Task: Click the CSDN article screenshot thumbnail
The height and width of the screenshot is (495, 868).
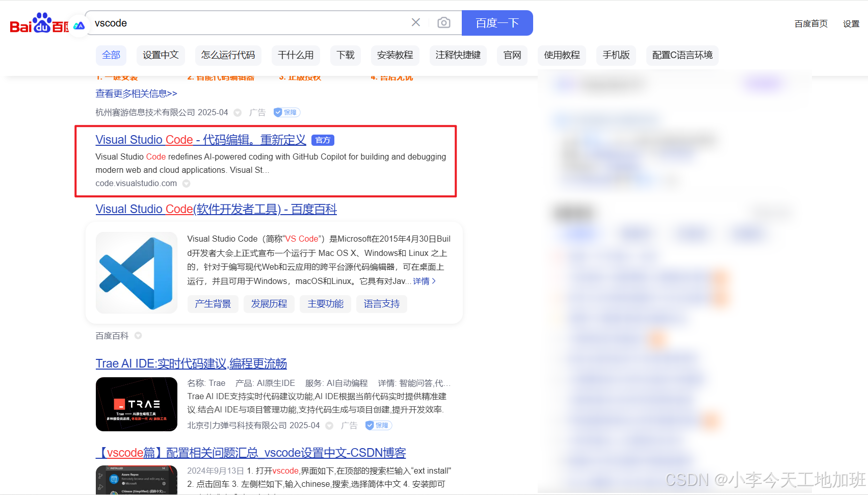Action: click(137, 479)
